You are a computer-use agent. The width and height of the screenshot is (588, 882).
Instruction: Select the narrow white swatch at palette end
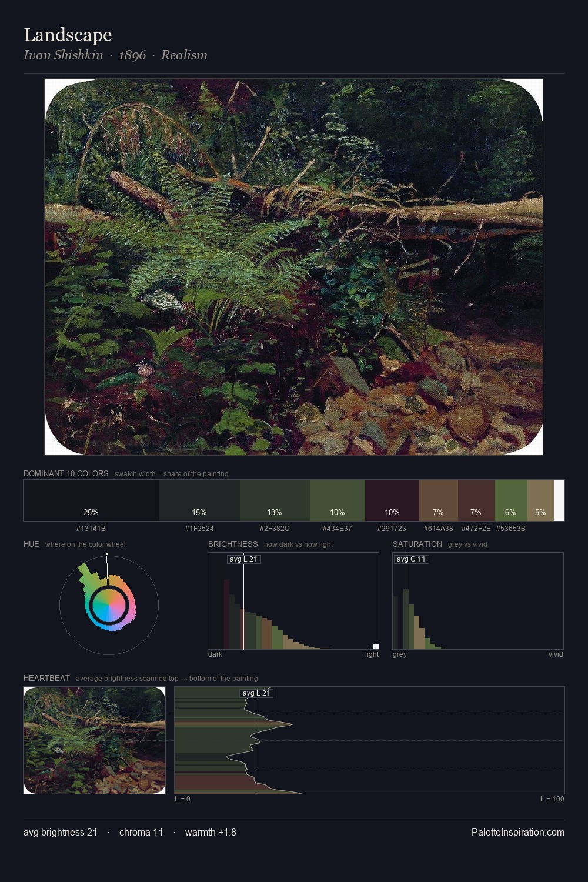(559, 500)
